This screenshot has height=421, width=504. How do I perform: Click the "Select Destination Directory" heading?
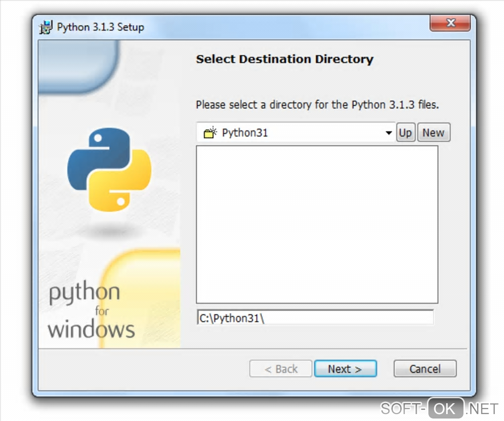click(x=285, y=59)
